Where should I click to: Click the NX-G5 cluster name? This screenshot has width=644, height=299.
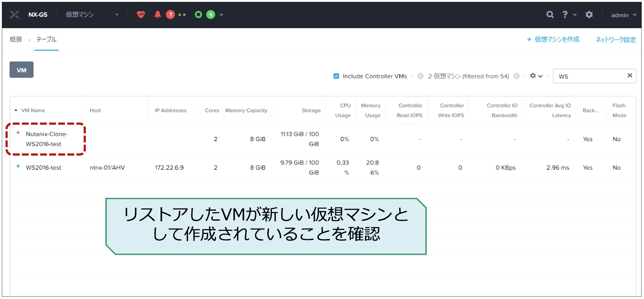38,14
